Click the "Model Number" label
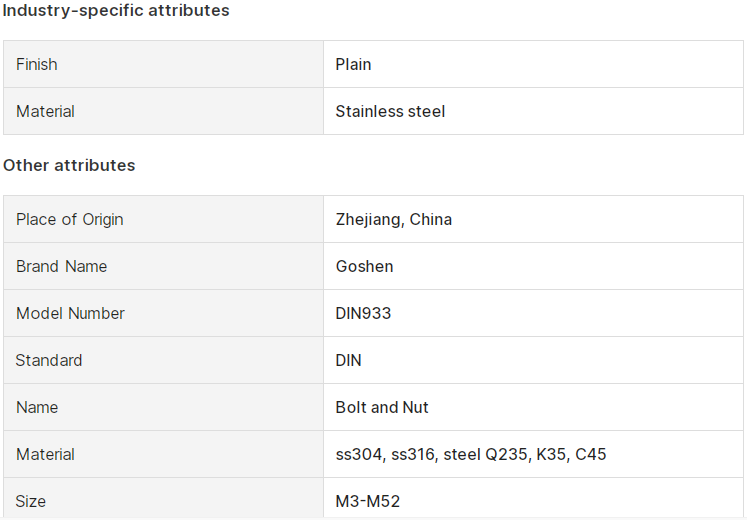The width and height of the screenshot is (747, 520). [70, 313]
